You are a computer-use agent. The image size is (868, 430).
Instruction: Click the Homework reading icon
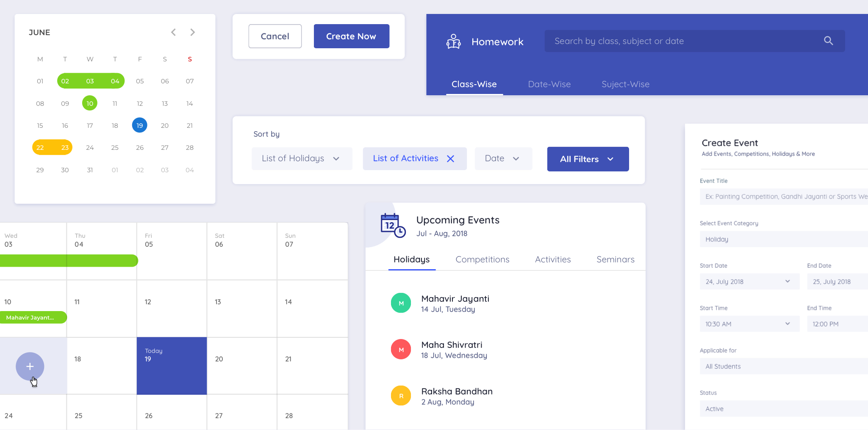(453, 41)
